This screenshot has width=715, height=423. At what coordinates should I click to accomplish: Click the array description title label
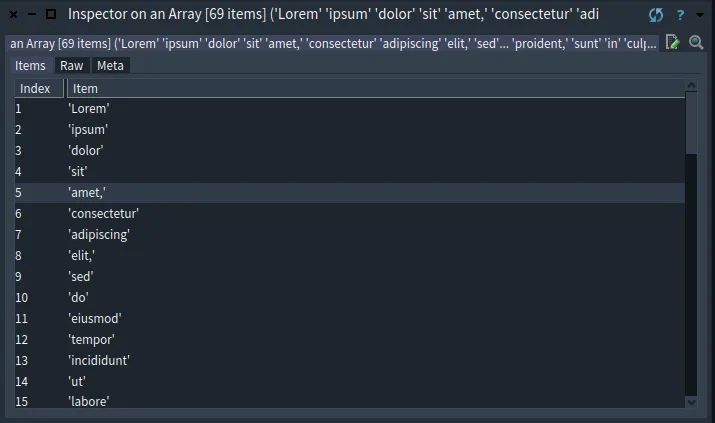click(x=330, y=43)
